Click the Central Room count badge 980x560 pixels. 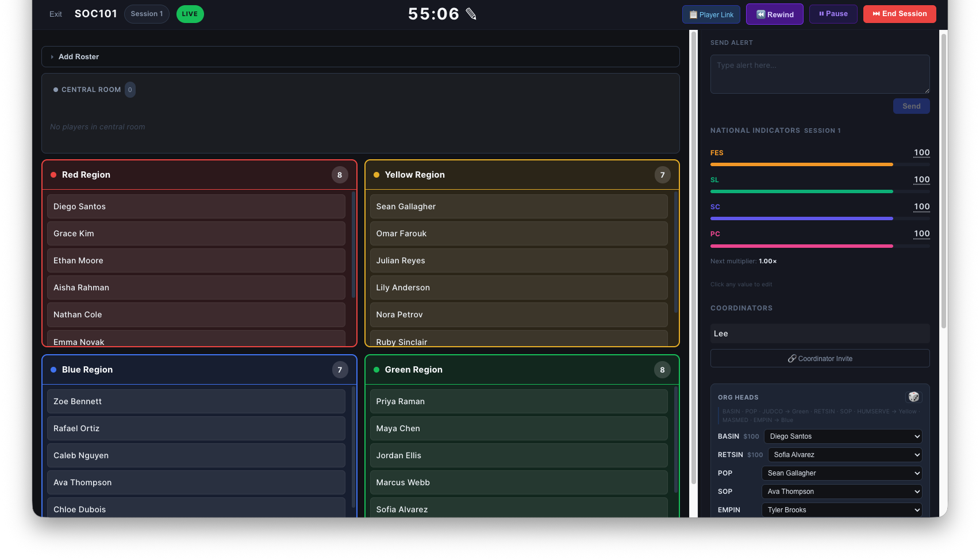(x=130, y=90)
